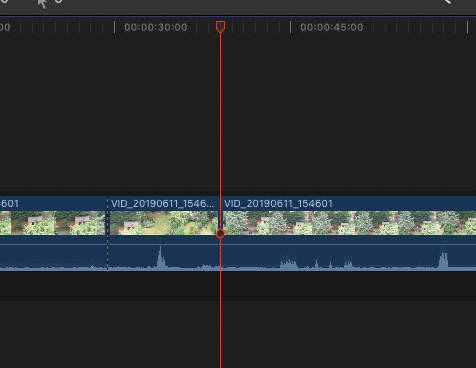Click the playhead handle on the ruler
The height and width of the screenshot is (368, 476).
pos(220,27)
